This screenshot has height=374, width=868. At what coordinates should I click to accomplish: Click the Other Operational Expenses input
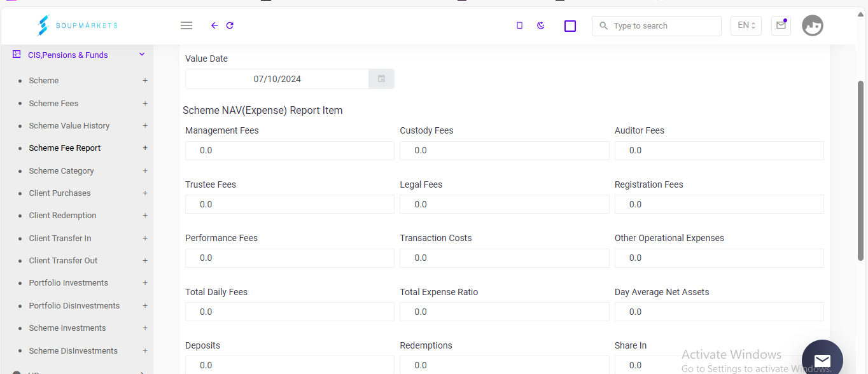point(719,258)
